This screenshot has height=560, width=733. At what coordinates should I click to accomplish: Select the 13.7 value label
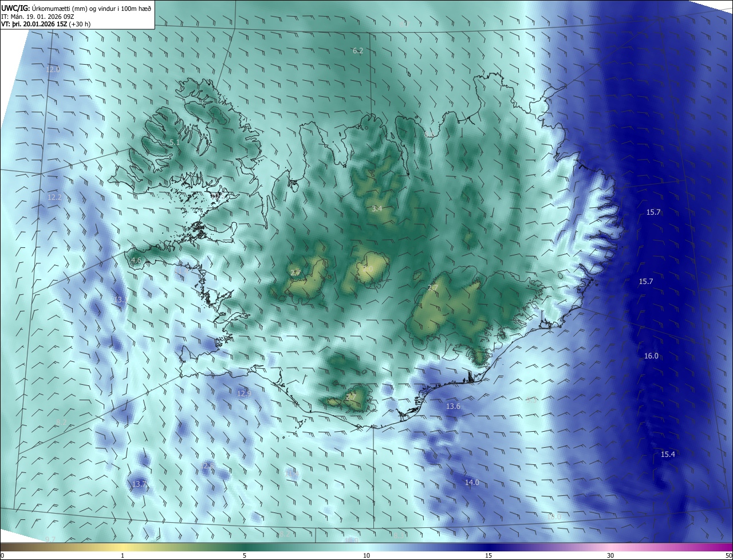click(140, 484)
